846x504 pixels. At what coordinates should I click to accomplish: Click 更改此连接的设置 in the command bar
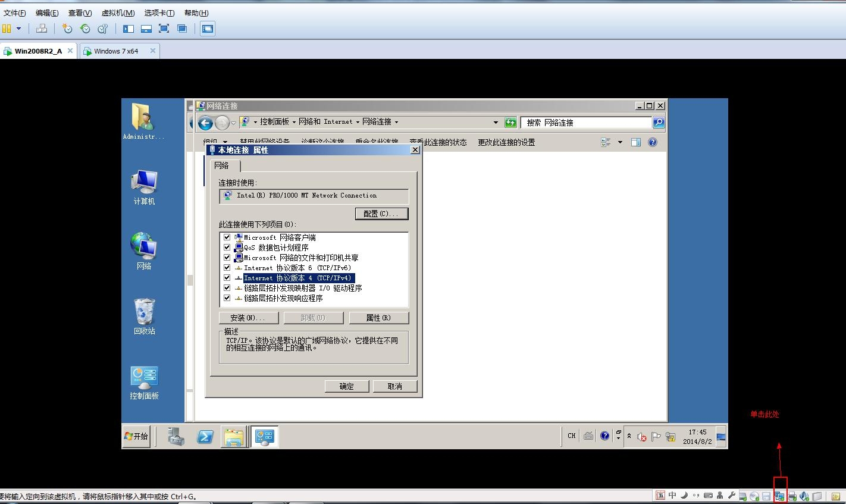pos(506,142)
